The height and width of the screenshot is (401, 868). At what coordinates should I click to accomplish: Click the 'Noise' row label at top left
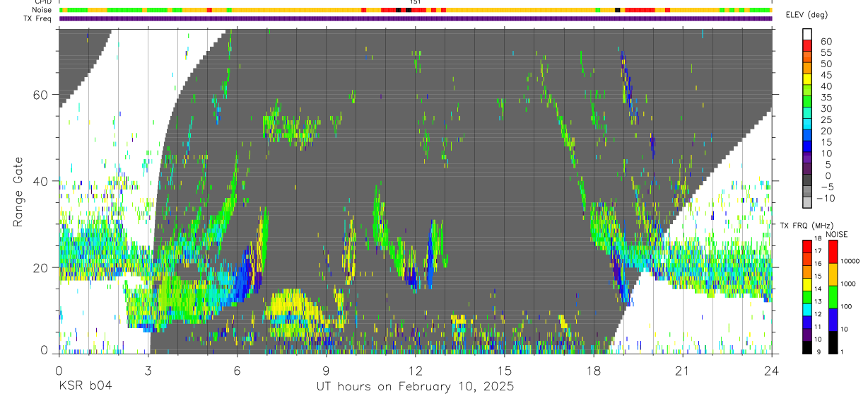[42, 10]
